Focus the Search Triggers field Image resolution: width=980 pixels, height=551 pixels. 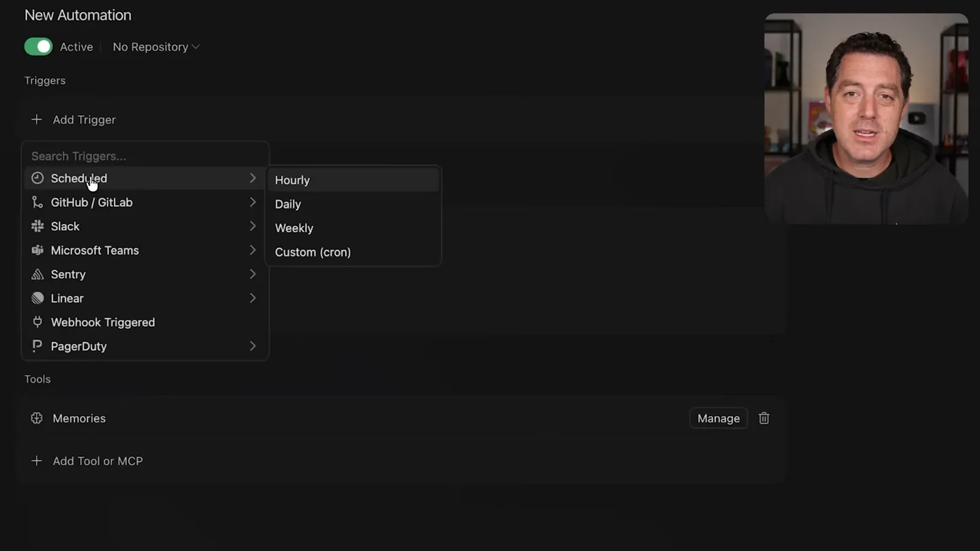coord(145,156)
